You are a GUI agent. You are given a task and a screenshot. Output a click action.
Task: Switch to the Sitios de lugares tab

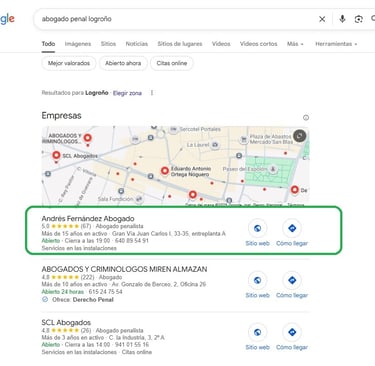pos(180,44)
